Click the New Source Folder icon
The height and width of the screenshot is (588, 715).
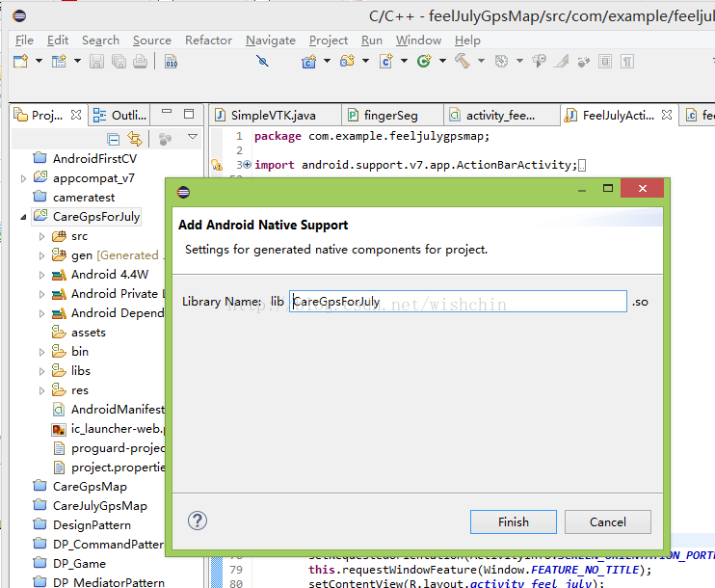tap(347, 61)
